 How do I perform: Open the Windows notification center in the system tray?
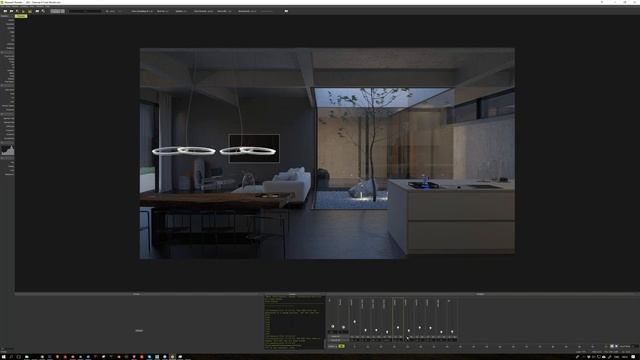634,357
